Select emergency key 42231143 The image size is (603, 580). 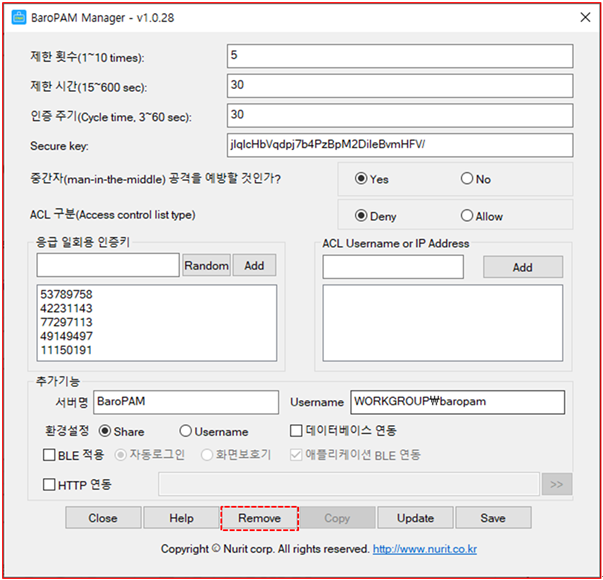point(67,308)
